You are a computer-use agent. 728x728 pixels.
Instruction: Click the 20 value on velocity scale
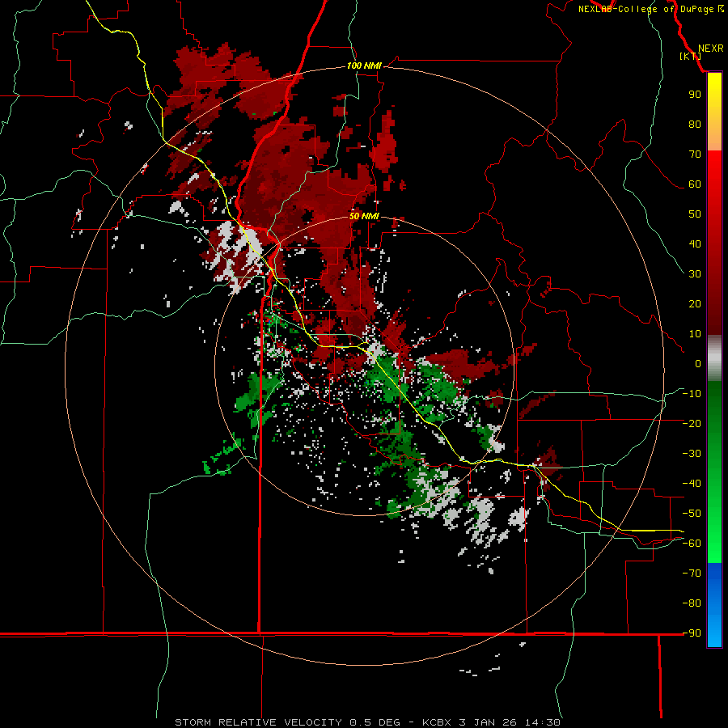(695, 303)
